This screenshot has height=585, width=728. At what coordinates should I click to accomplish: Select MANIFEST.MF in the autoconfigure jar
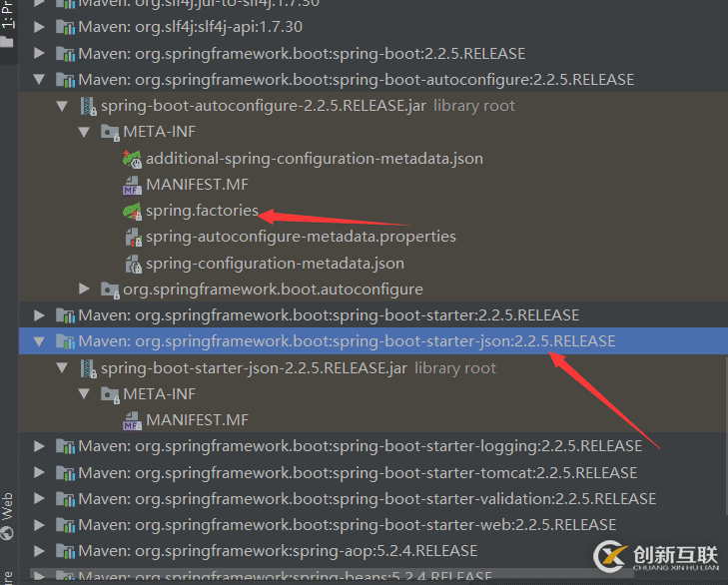pyautogui.click(x=198, y=185)
